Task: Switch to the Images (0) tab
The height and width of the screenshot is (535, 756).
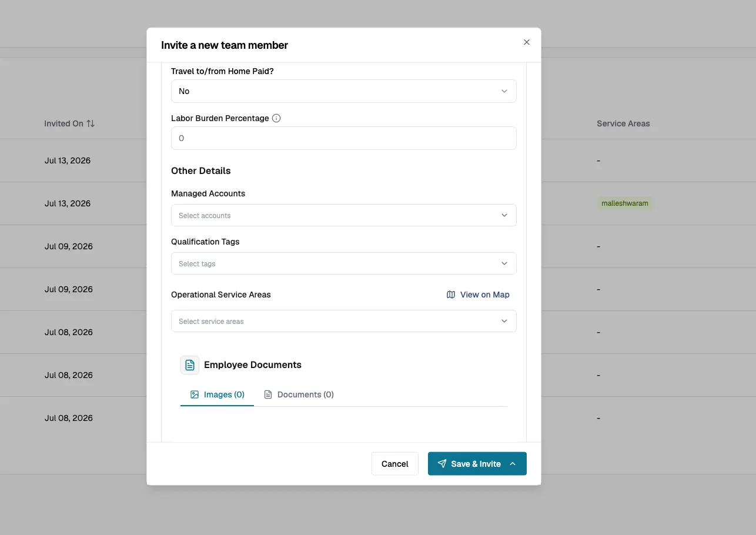Action: coord(217,394)
